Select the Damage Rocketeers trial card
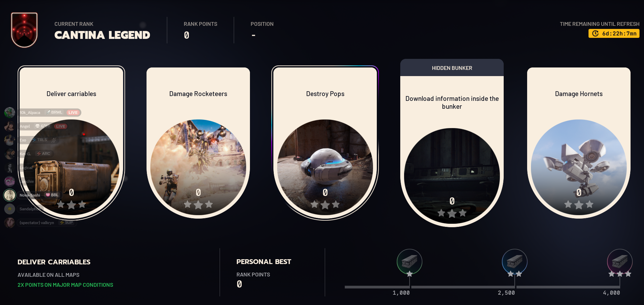 point(198,143)
